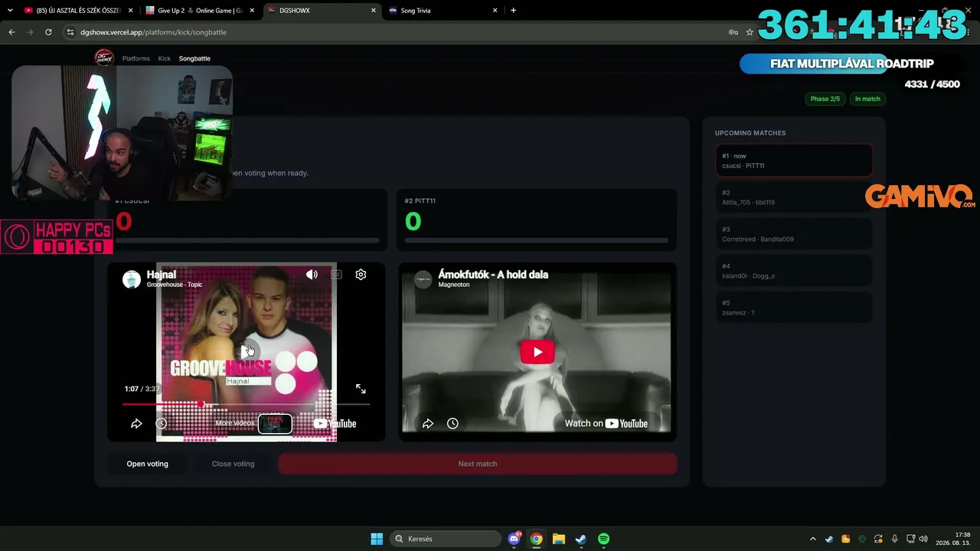Click the PITT11 score value

(x=413, y=221)
